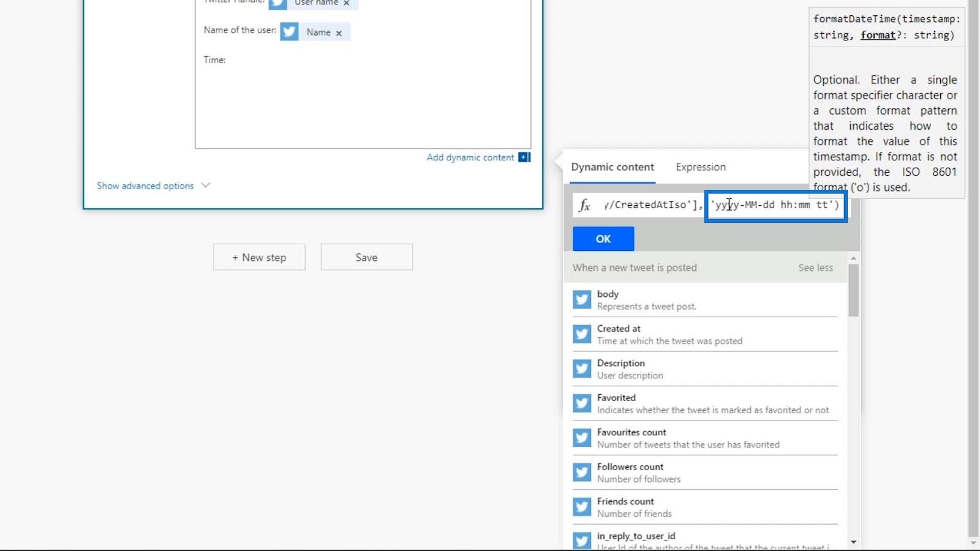
Task: Click scroll up arrow of content list
Action: coord(853,258)
